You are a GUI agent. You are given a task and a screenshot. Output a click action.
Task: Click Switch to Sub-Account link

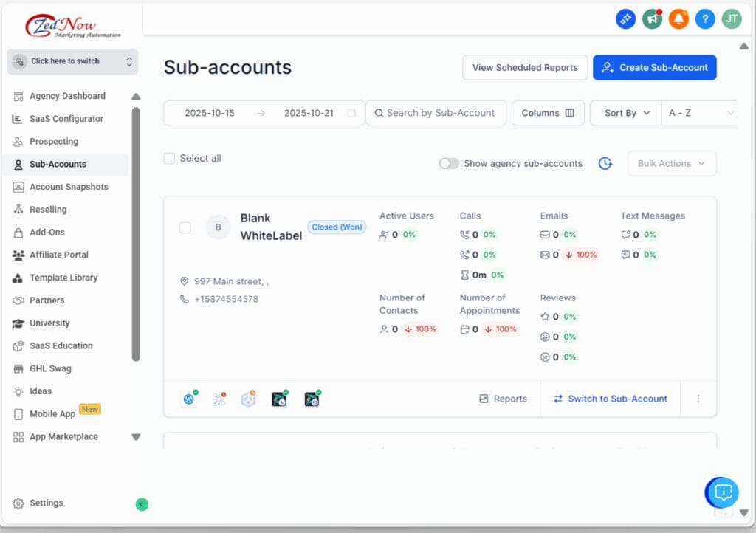[610, 399]
